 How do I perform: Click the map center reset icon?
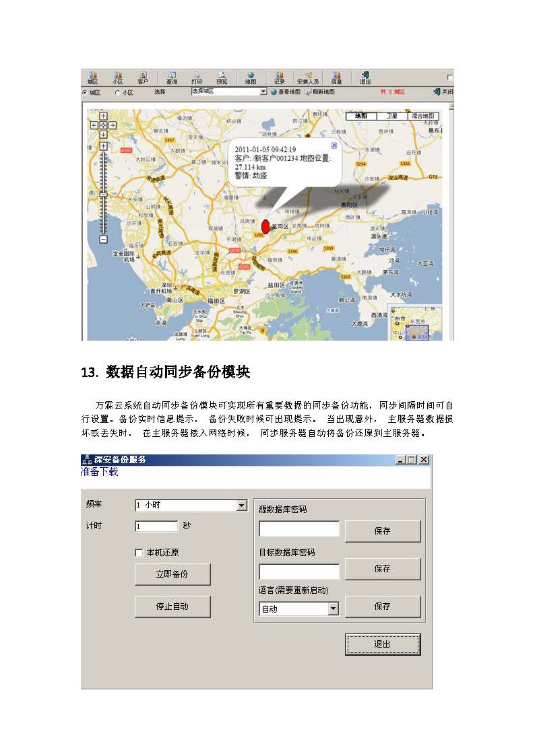[x=103, y=125]
